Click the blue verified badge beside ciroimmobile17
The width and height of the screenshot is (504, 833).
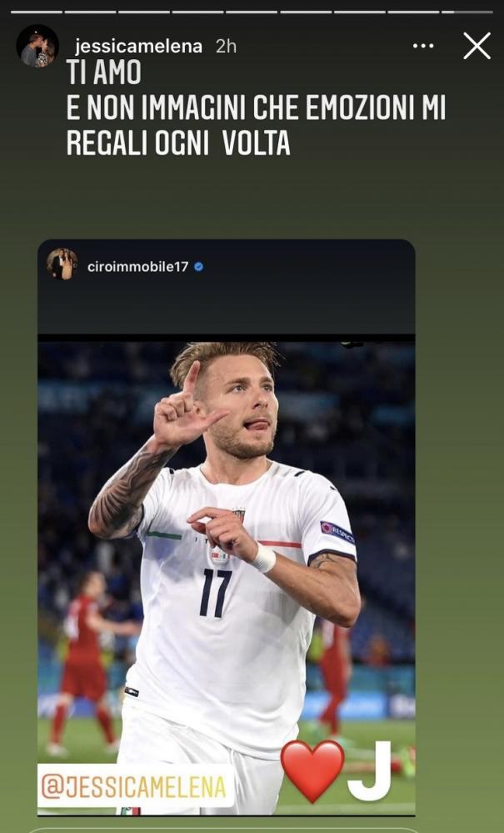199,267
